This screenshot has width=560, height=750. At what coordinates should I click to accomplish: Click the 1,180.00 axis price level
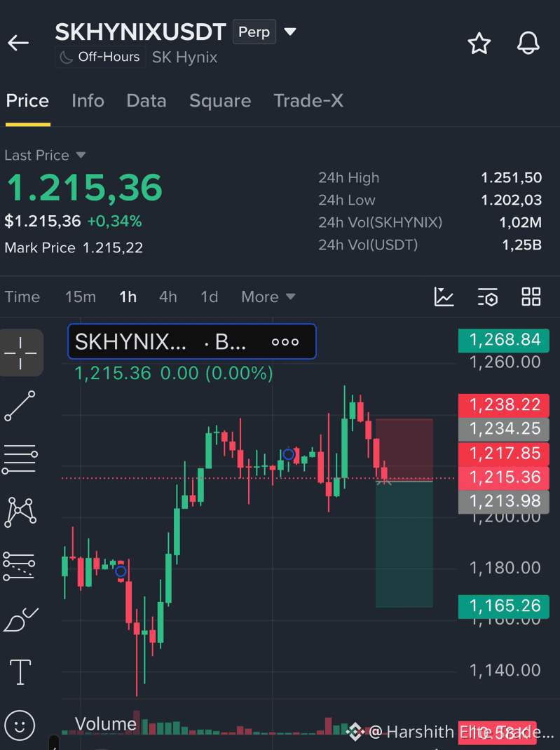tap(505, 568)
